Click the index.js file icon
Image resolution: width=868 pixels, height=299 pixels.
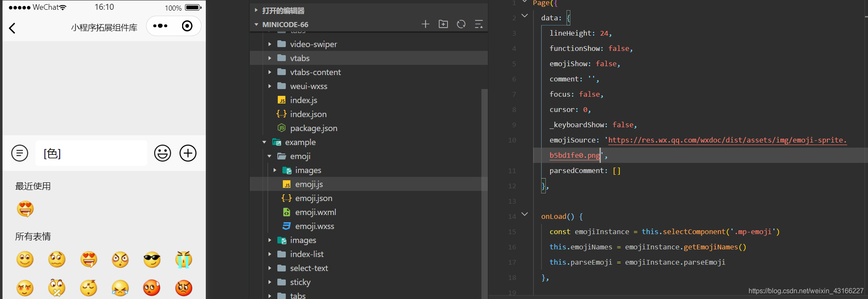point(282,100)
